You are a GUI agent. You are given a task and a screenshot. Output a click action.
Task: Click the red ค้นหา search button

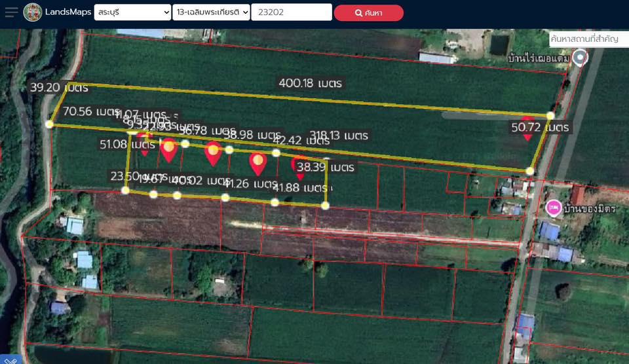coord(369,13)
